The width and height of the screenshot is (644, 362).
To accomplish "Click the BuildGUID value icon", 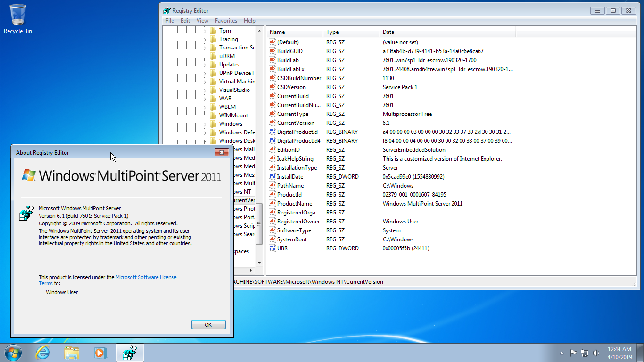I will pyautogui.click(x=272, y=51).
